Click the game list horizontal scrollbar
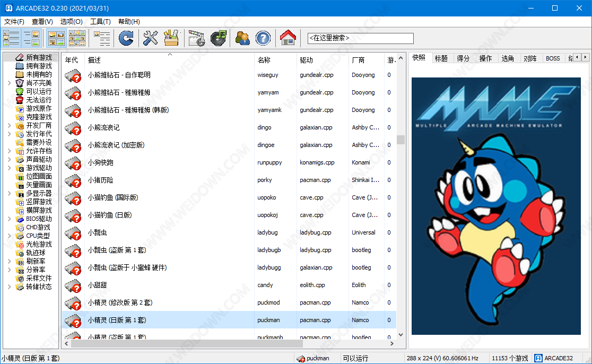 coord(187,344)
